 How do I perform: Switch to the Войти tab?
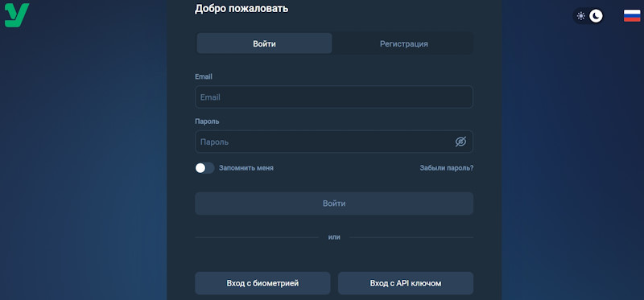pyautogui.click(x=264, y=43)
